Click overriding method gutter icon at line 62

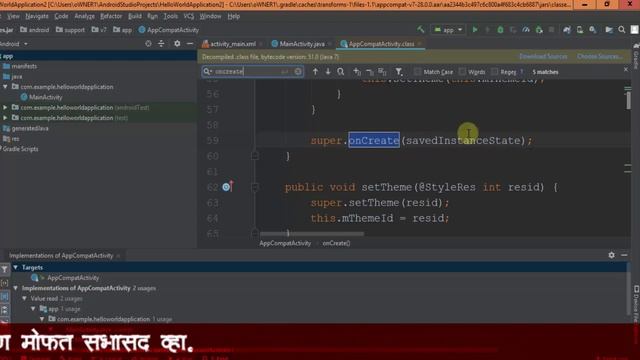click(228, 187)
